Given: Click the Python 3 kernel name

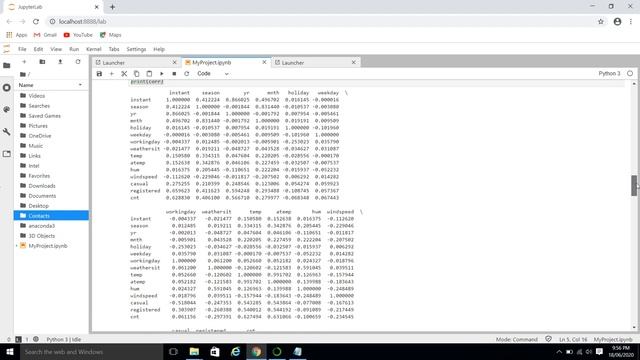Looking at the screenshot, I should click(x=609, y=73).
